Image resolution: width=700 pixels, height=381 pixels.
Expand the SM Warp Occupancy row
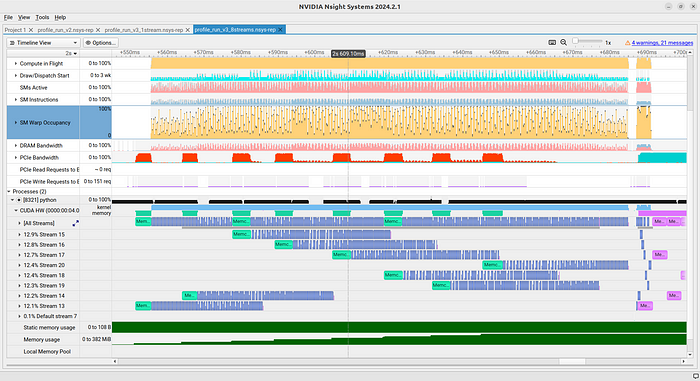tap(16, 122)
